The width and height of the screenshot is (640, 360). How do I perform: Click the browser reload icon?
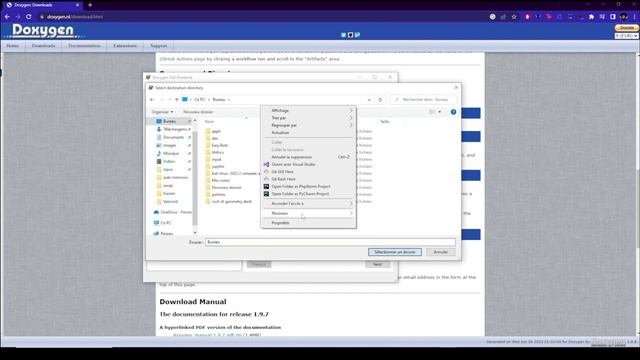pyautogui.click(x=29, y=17)
